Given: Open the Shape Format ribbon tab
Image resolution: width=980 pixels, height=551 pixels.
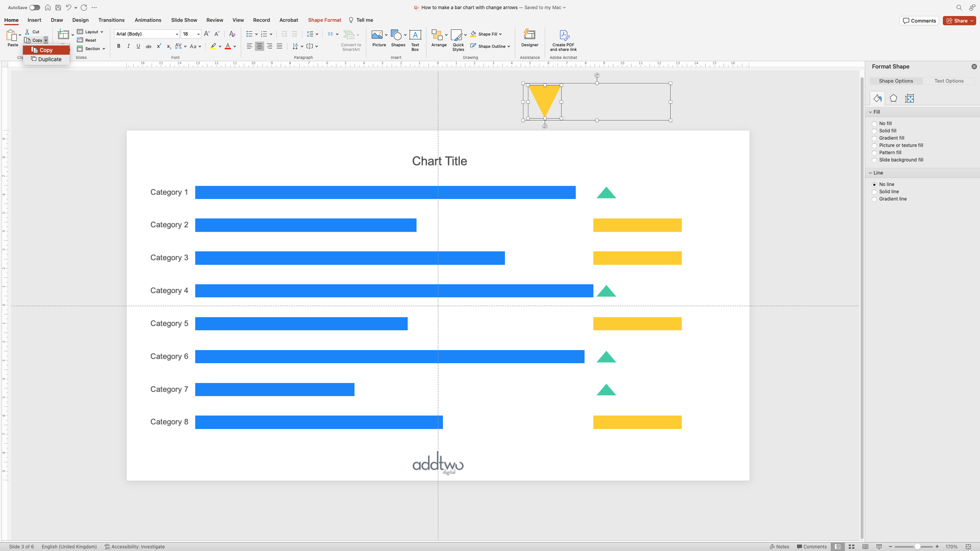Looking at the screenshot, I should coord(324,20).
